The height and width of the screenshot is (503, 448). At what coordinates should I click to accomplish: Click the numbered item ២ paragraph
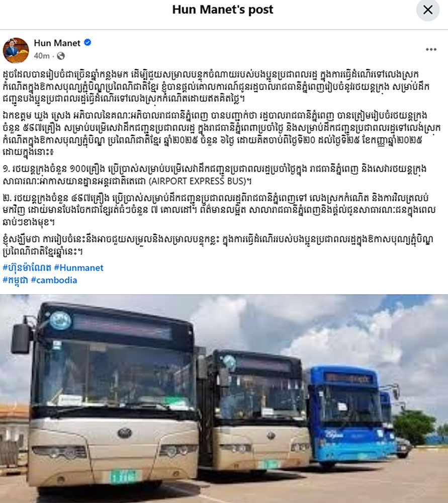[219, 210]
